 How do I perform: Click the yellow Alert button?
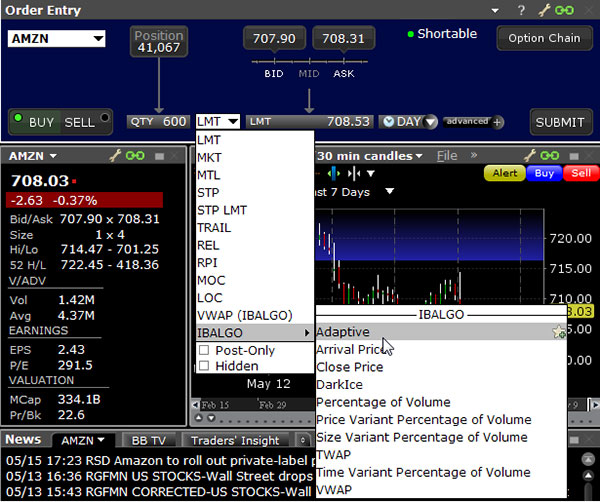[x=504, y=173]
